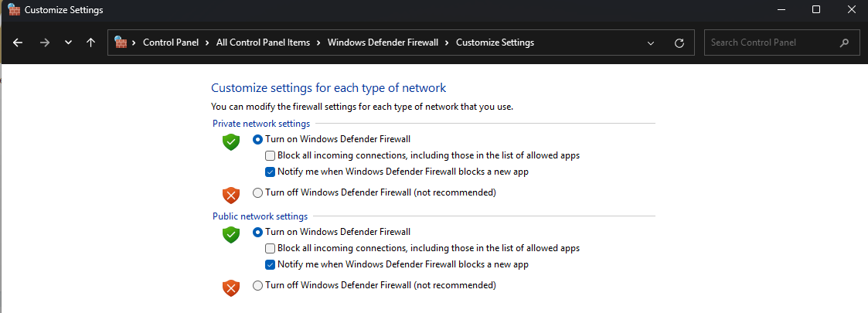This screenshot has width=868, height=313.
Task: Click the Forward navigation arrow
Action: [44, 43]
